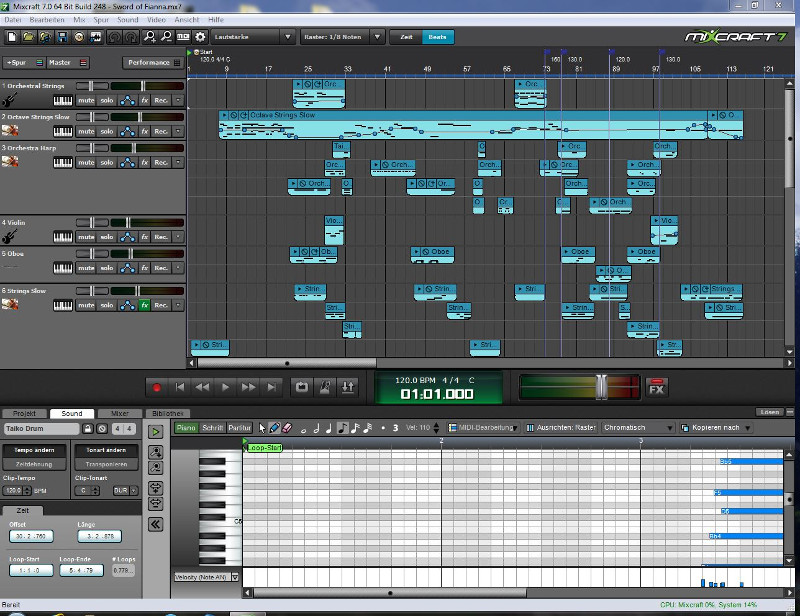Select the Partitur view button
The height and width of the screenshot is (616, 800).
[239, 428]
